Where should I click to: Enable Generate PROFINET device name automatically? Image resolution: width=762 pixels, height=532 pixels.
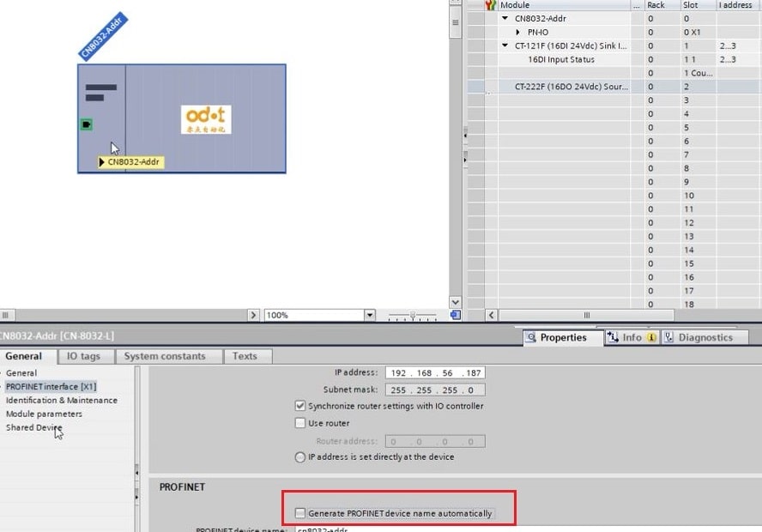tap(300, 513)
